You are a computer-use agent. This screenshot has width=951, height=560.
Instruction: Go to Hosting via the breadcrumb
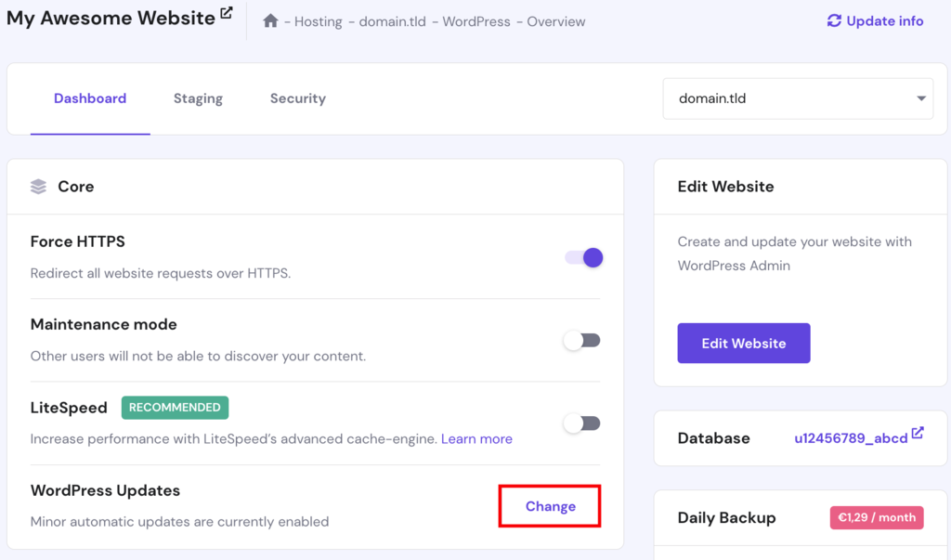tap(319, 20)
